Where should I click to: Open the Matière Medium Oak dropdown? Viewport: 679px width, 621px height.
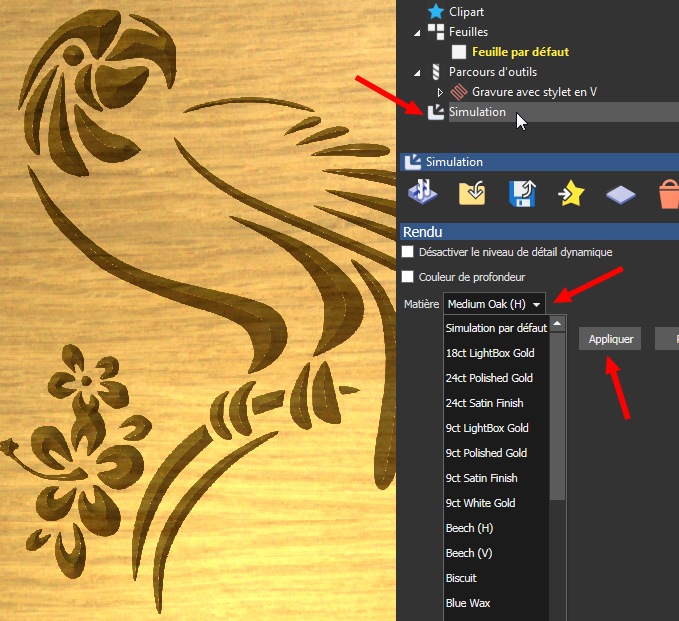click(x=494, y=304)
